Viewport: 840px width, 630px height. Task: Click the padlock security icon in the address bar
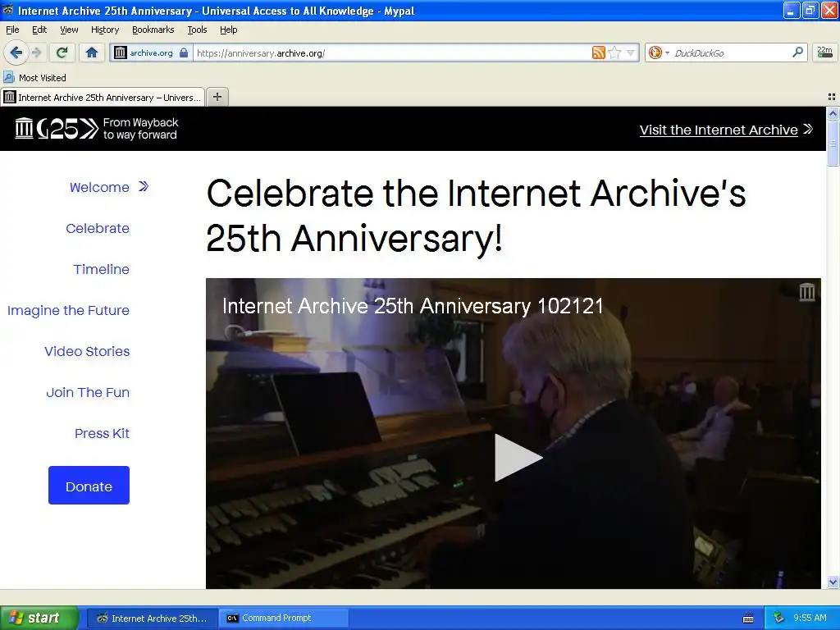[x=184, y=52]
